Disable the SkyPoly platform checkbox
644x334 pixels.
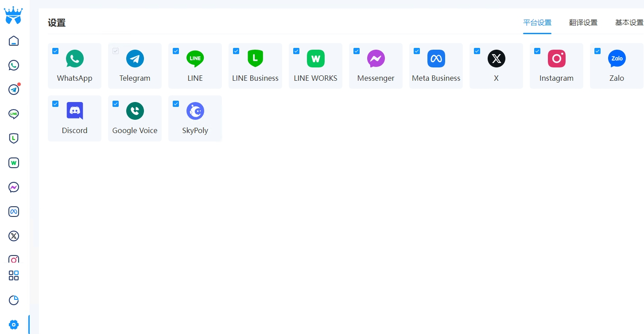pyautogui.click(x=176, y=104)
